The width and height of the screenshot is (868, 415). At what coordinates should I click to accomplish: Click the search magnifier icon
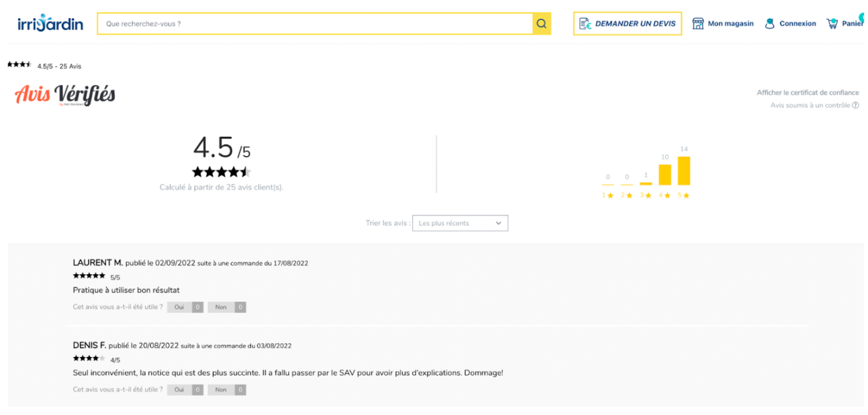tap(541, 23)
